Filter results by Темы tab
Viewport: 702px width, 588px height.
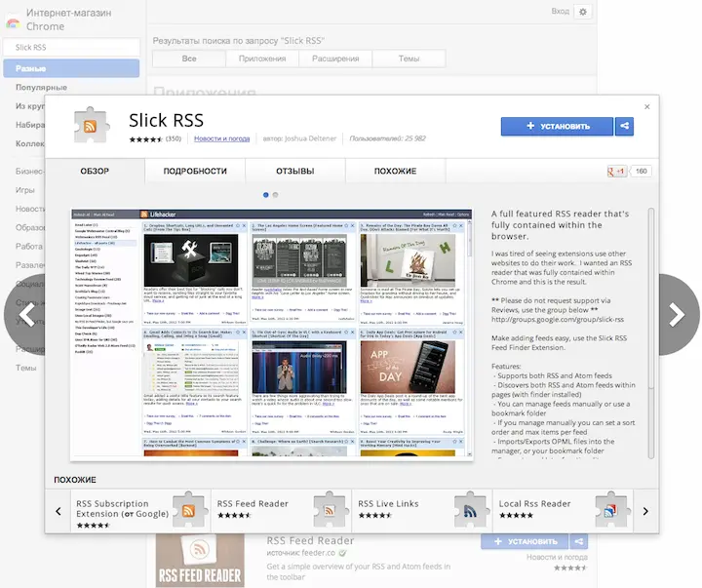pyautogui.click(x=409, y=59)
